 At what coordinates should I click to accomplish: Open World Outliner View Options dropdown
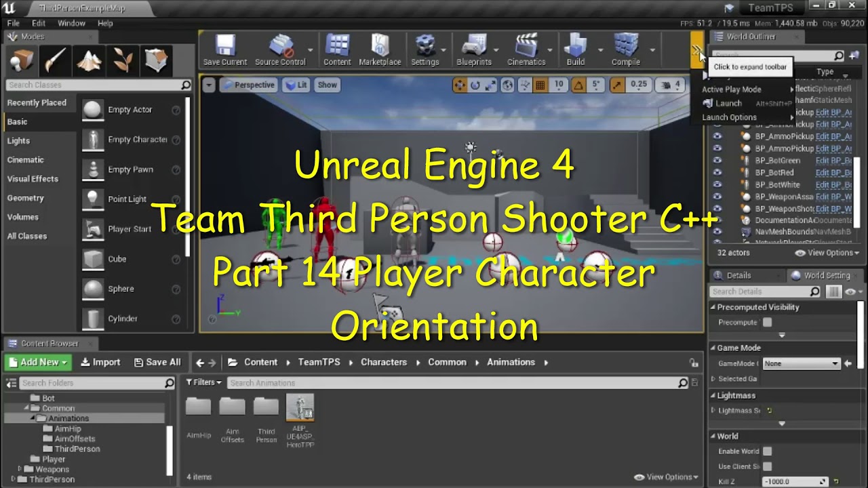coord(827,253)
